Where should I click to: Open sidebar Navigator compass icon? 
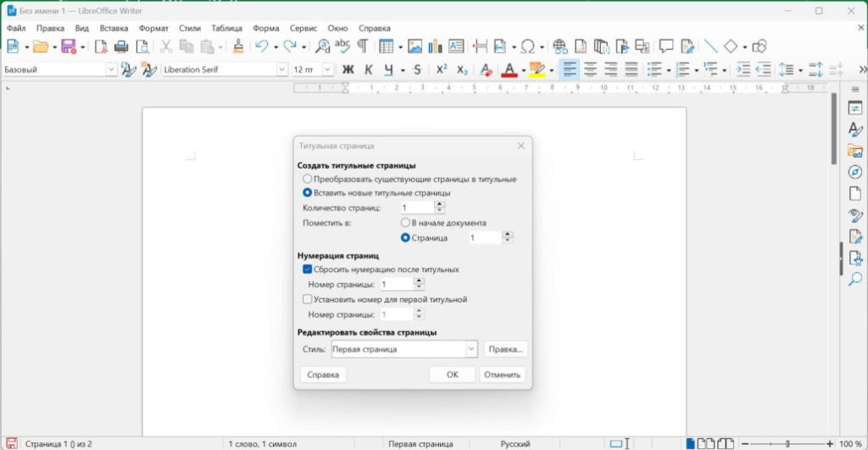click(855, 172)
